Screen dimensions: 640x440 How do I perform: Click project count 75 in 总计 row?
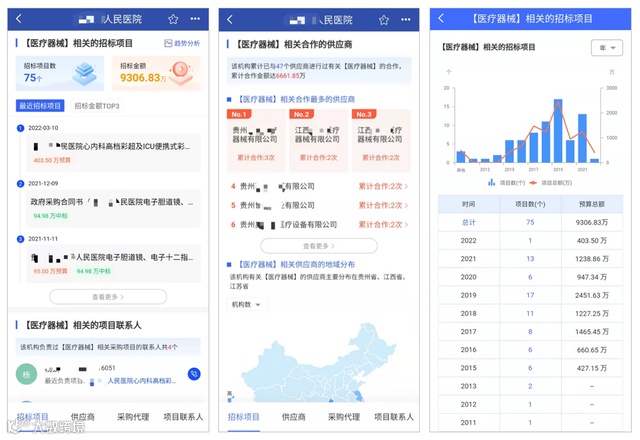(530, 222)
